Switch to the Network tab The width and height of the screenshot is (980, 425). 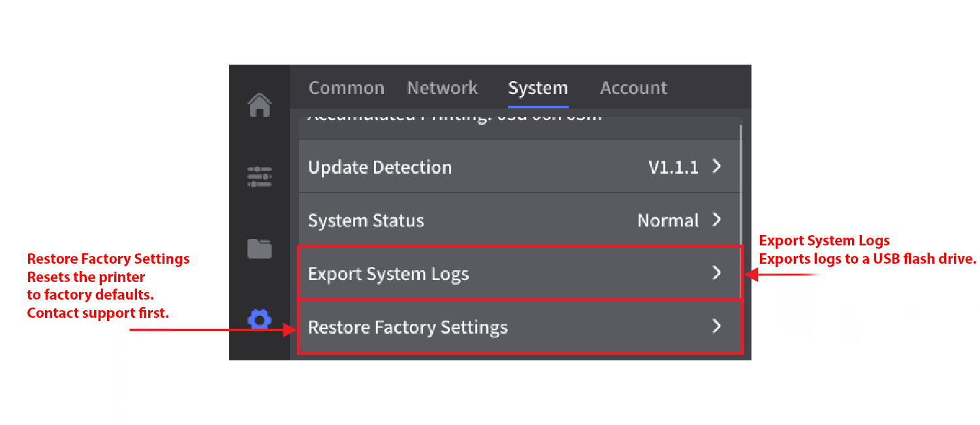tap(442, 87)
